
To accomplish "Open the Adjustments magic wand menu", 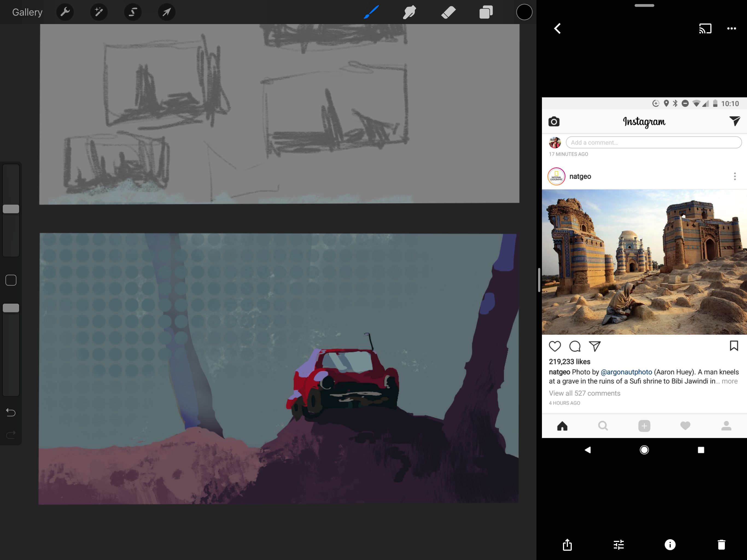I will click(99, 13).
